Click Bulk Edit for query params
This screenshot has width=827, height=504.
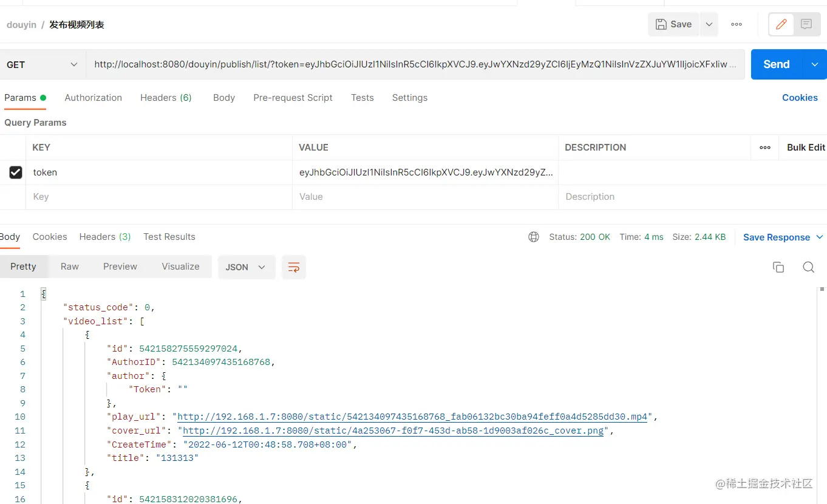(806, 148)
